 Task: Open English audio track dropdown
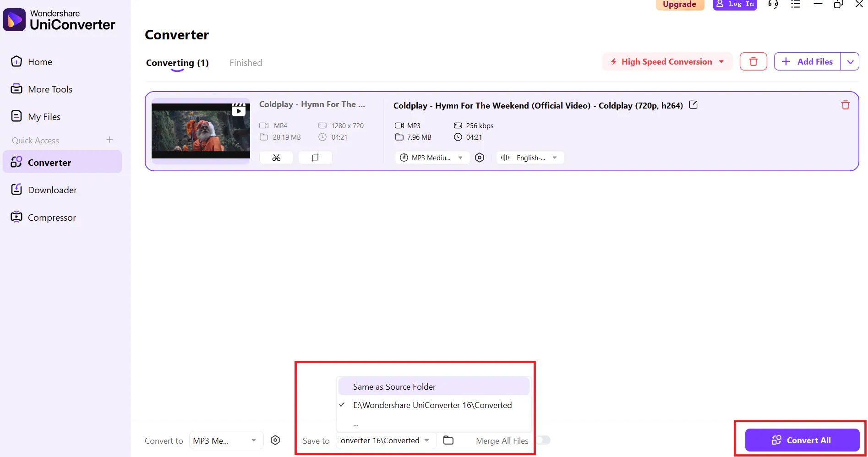click(530, 158)
